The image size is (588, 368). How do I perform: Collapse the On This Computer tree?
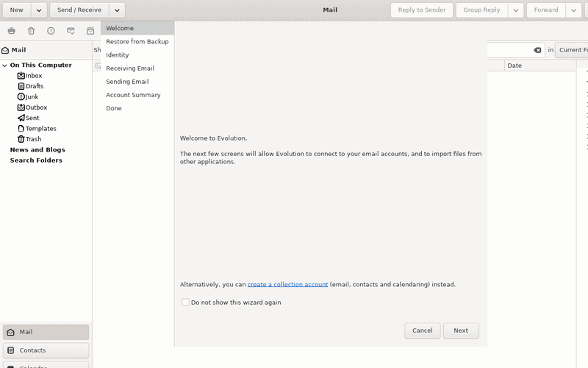pyautogui.click(x=4, y=66)
